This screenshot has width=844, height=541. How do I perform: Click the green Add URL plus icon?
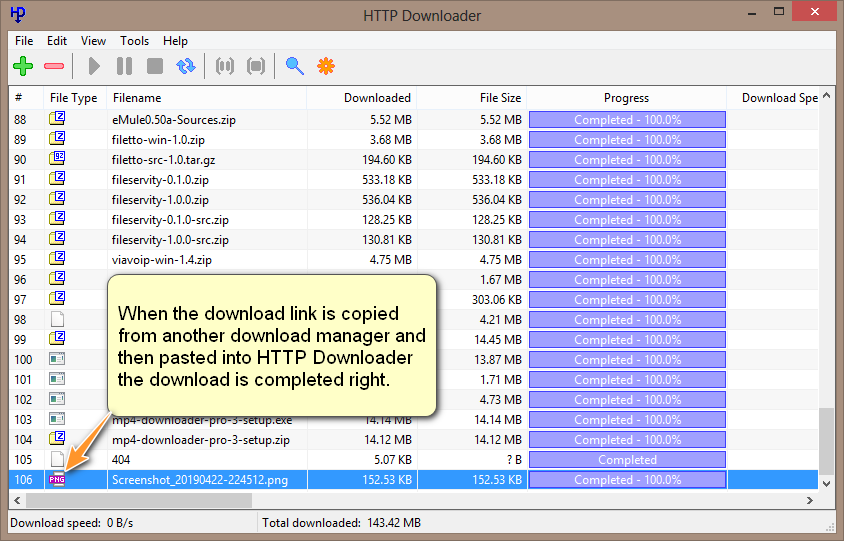[23, 66]
